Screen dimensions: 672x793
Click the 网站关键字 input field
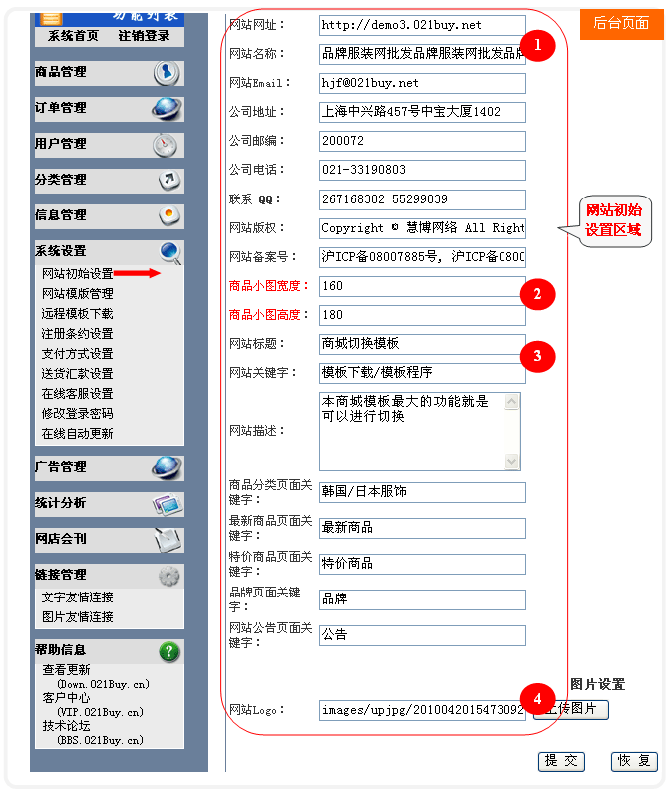click(423, 373)
